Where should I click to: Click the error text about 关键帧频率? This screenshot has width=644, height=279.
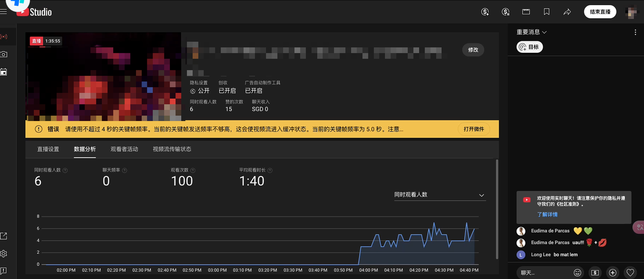pyautogui.click(x=234, y=129)
